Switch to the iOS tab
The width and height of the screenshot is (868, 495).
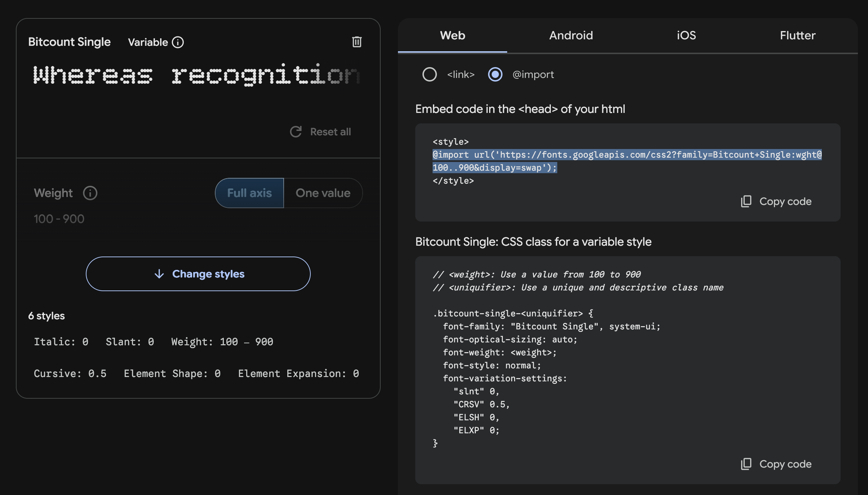686,35
